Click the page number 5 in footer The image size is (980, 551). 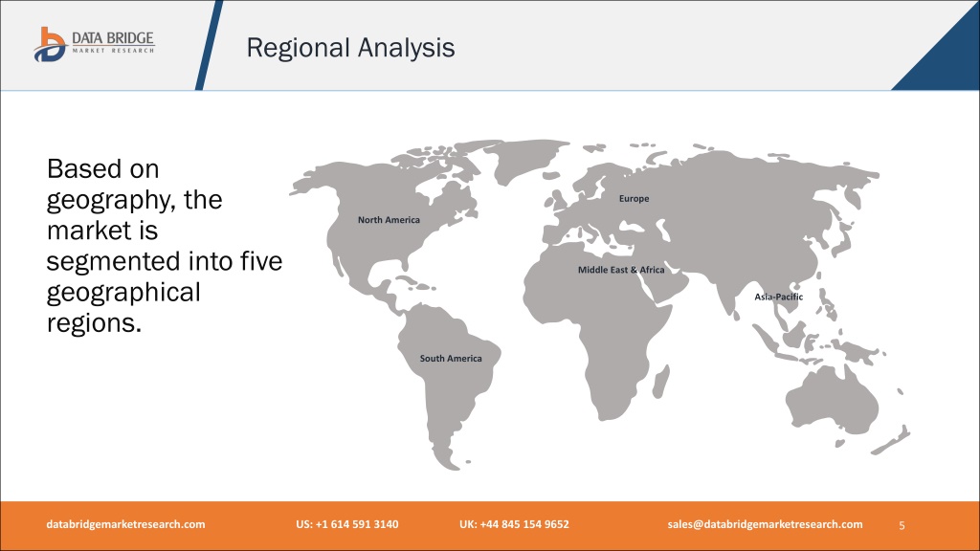(902, 525)
